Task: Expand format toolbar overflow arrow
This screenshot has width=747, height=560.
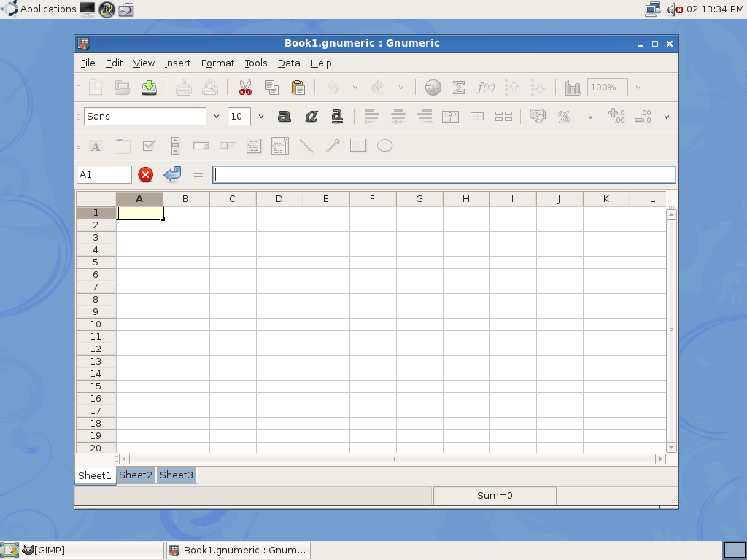Action: coord(667,117)
